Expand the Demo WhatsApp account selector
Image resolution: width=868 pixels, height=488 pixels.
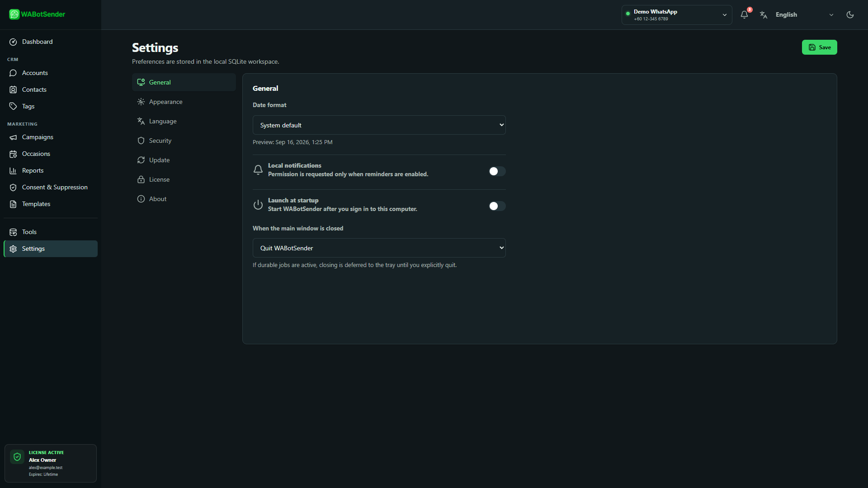click(x=677, y=14)
